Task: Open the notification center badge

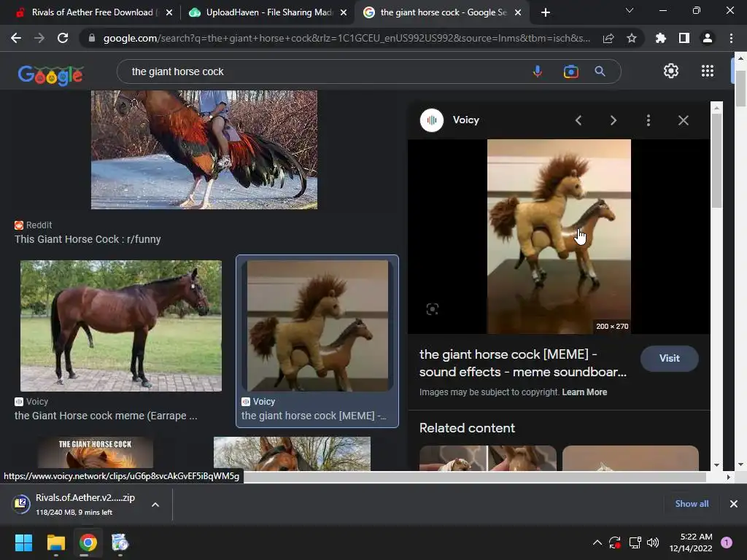Action: [727, 542]
